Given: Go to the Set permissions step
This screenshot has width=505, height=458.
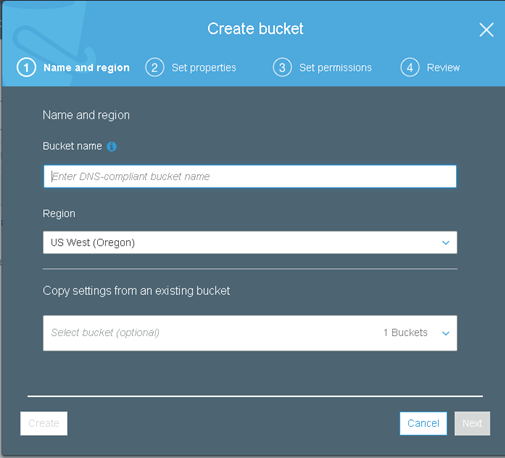Looking at the screenshot, I should (x=335, y=68).
